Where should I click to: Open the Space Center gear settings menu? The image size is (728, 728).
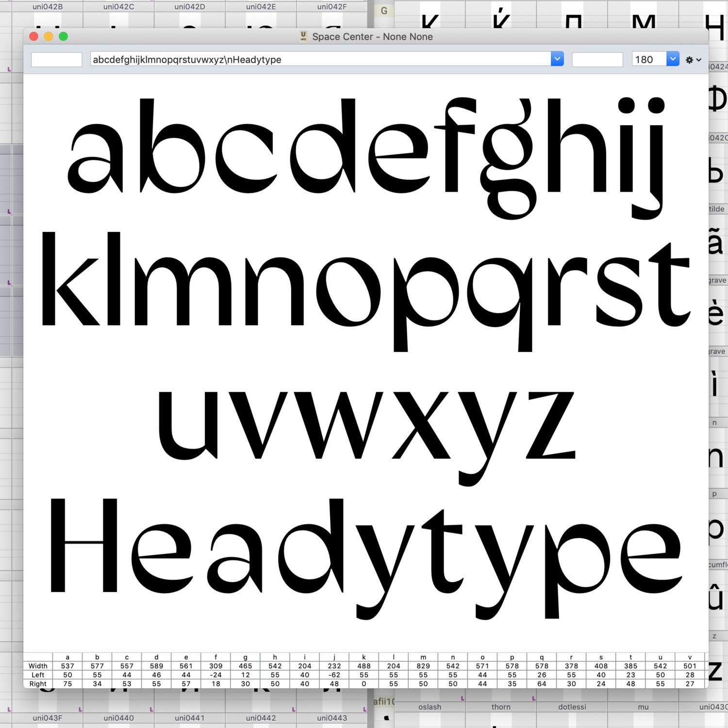693,60
